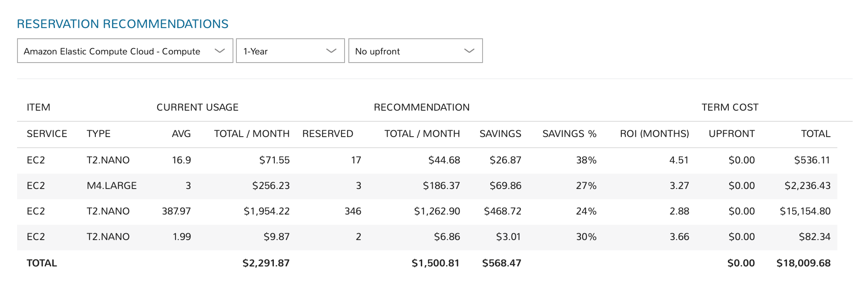
Task: Sort by the RESERVED column header
Action: [x=328, y=134]
